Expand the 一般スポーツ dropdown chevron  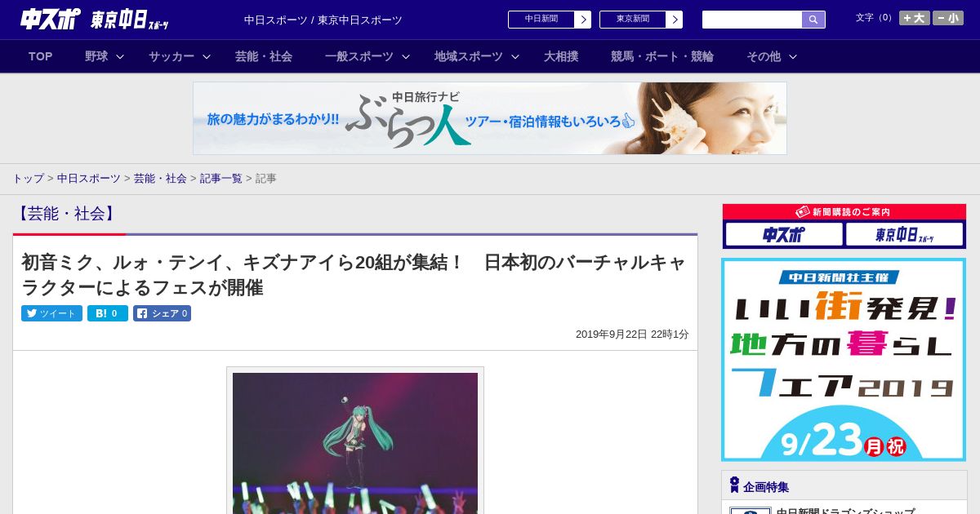pos(406,56)
